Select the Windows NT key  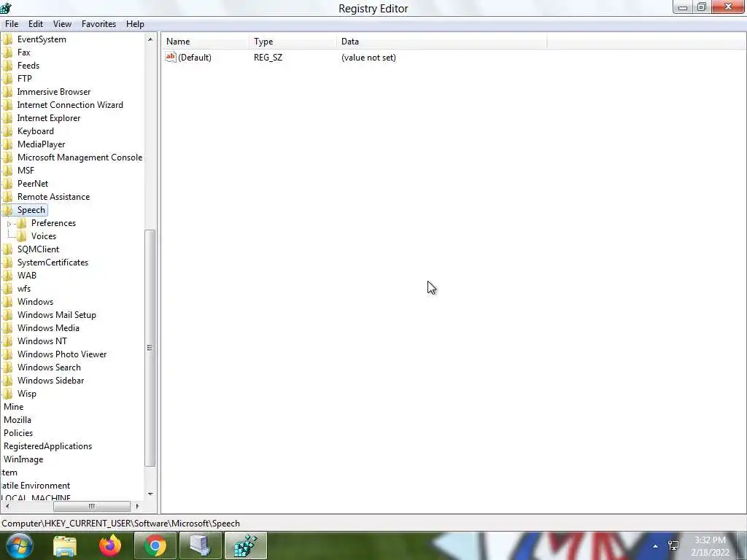42,341
